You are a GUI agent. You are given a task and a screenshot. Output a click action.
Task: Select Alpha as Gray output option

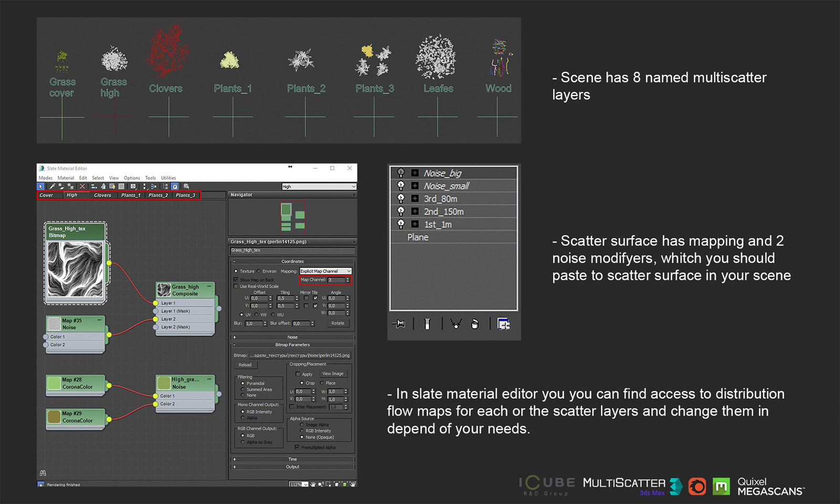(243, 442)
